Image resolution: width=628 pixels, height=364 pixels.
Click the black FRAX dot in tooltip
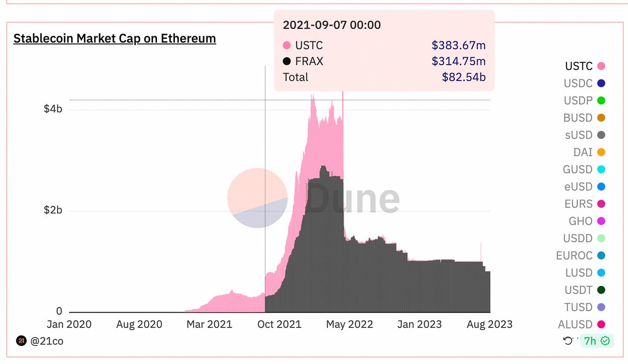coord(287,61)
